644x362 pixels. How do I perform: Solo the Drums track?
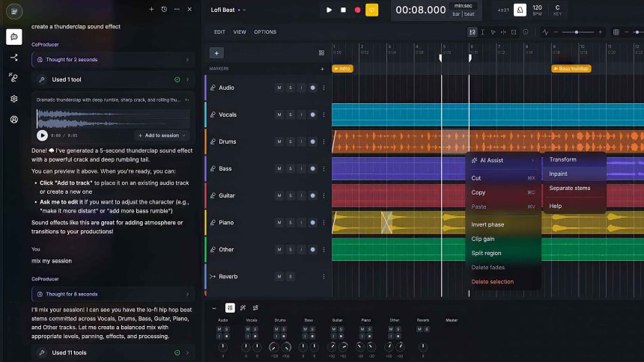pyautogui.click(x=291, y=141)
